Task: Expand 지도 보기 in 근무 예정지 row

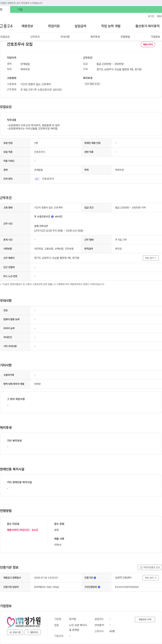Action: (151, 258)
